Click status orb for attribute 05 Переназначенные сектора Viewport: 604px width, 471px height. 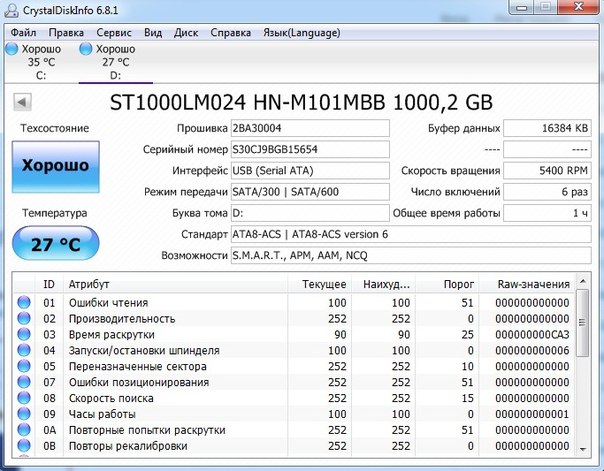(x=24, y=367)
